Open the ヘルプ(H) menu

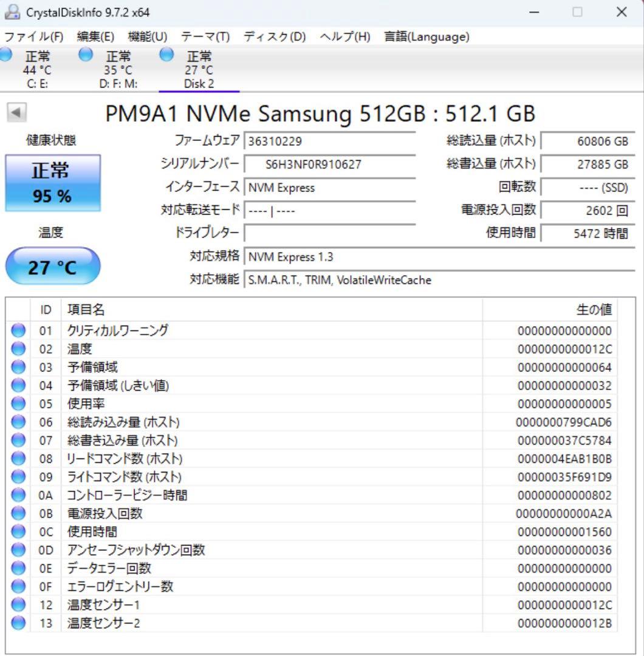tap(345, 37)
